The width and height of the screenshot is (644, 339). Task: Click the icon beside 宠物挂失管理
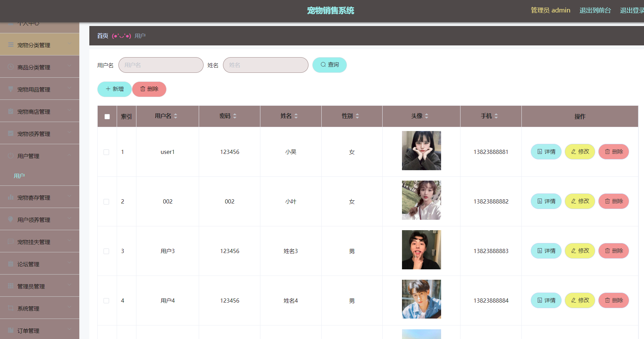coord(11,242)
